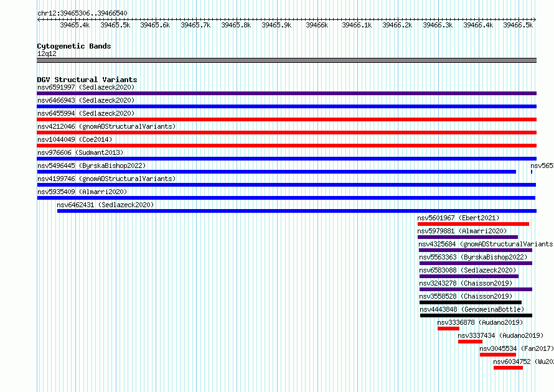This screenshot has width=554, height=392.
Task: Open the nsv6034752 variant label
Action: coord(523,362)
